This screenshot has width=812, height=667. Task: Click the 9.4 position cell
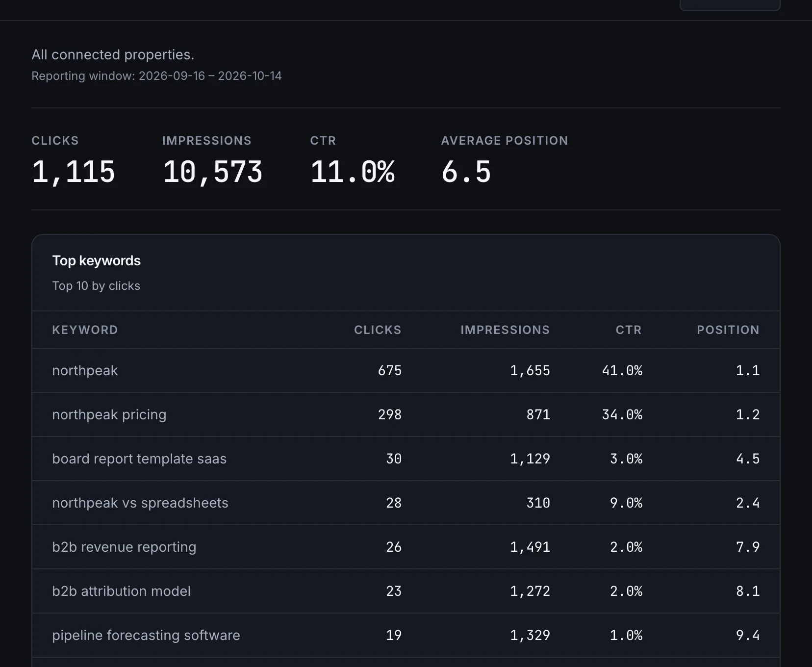[748, 635]
